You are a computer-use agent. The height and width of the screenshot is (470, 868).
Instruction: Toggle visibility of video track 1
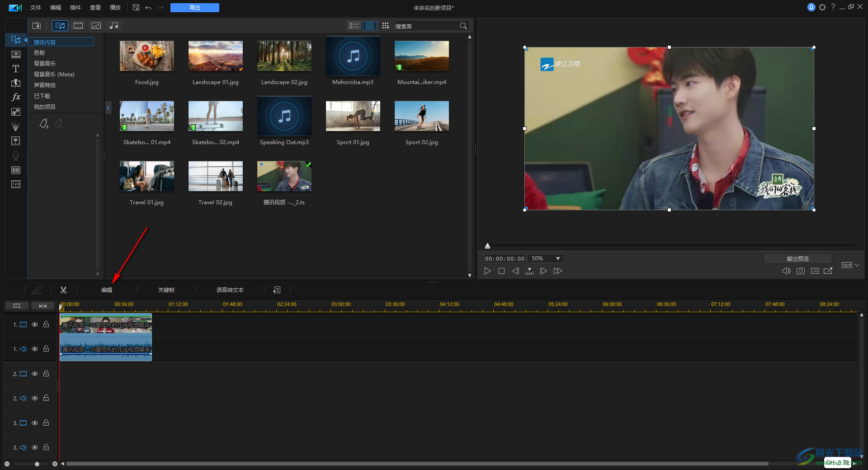[x=35, y=324]
